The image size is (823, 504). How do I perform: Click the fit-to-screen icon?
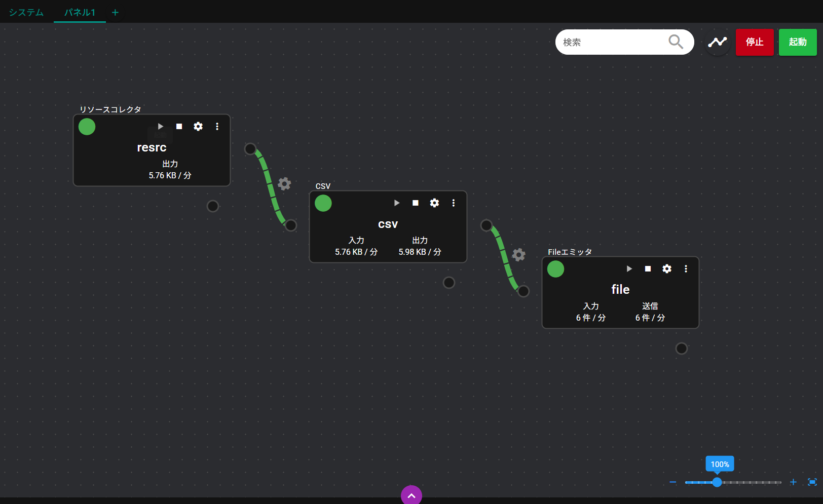coord(812,482)
